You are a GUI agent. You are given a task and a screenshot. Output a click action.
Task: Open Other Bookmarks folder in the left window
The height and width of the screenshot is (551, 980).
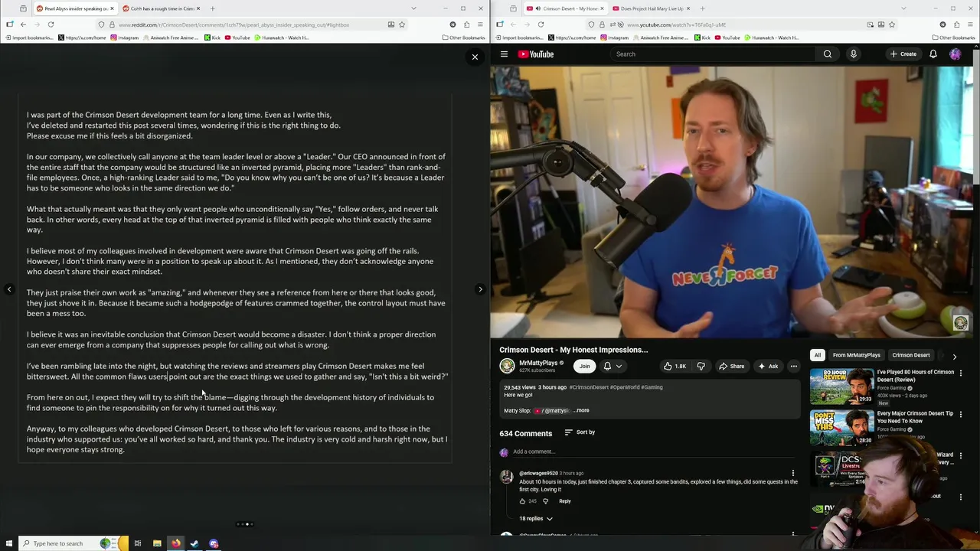pos(462,37)
